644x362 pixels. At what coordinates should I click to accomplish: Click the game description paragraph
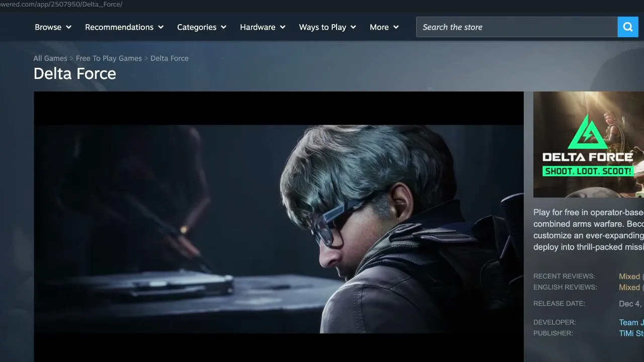click(589, 230)
